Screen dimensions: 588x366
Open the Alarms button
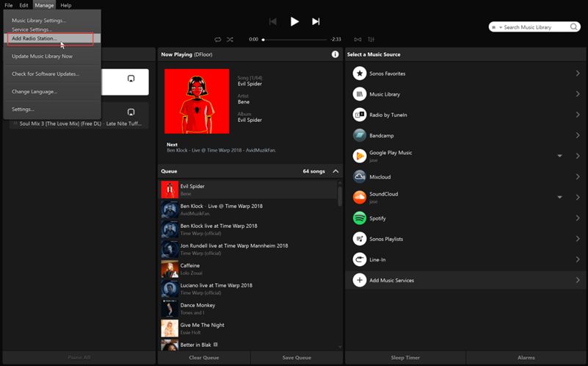click(x=526, y=357)
